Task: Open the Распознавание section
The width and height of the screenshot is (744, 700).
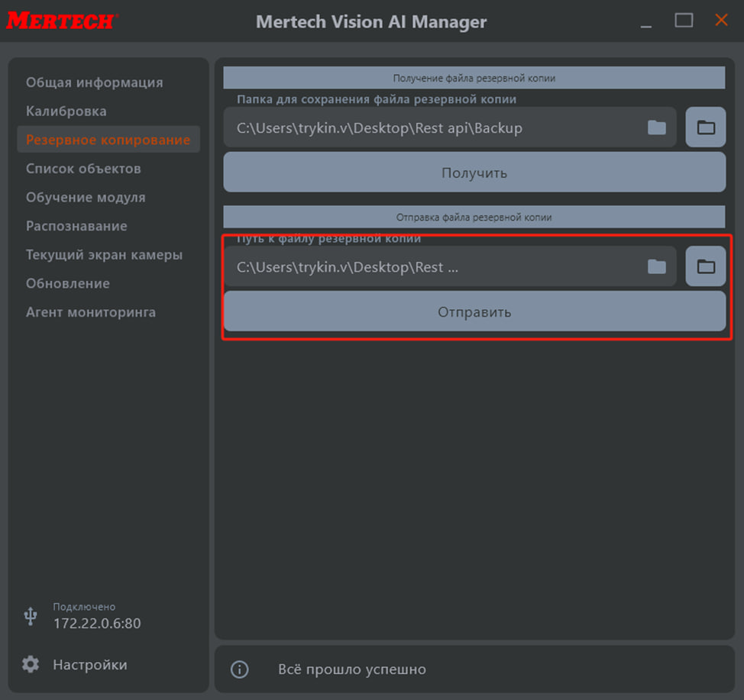Action: click(x=76, y=226)
